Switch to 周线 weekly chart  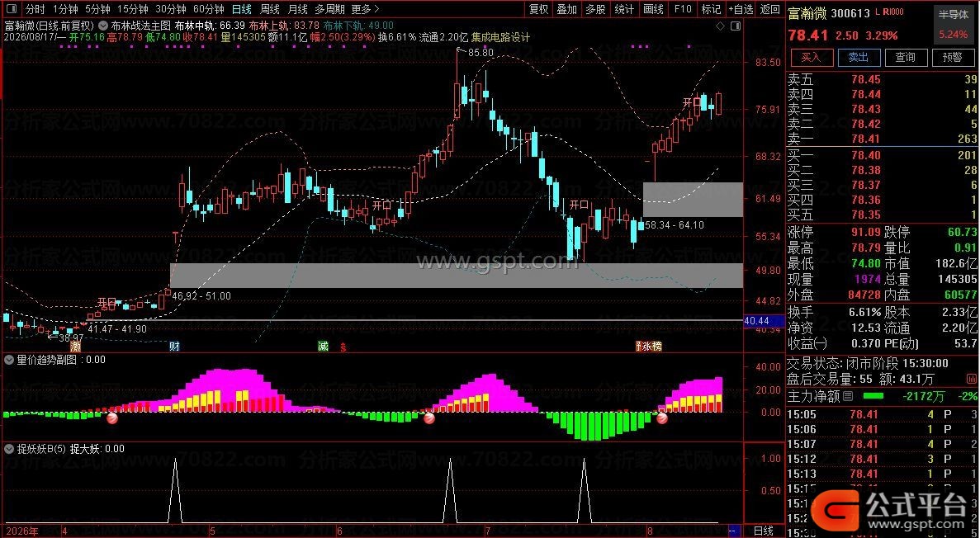(x=270, y=9)
